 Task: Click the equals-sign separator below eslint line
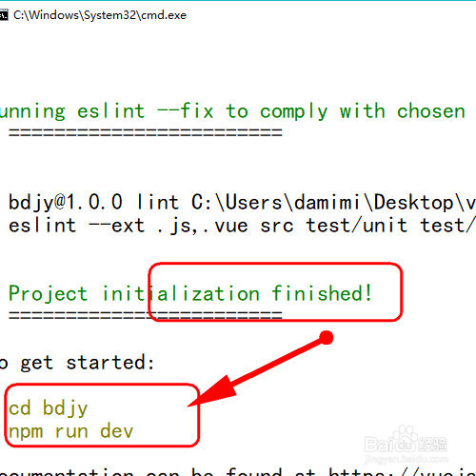(x=146, y=132)
